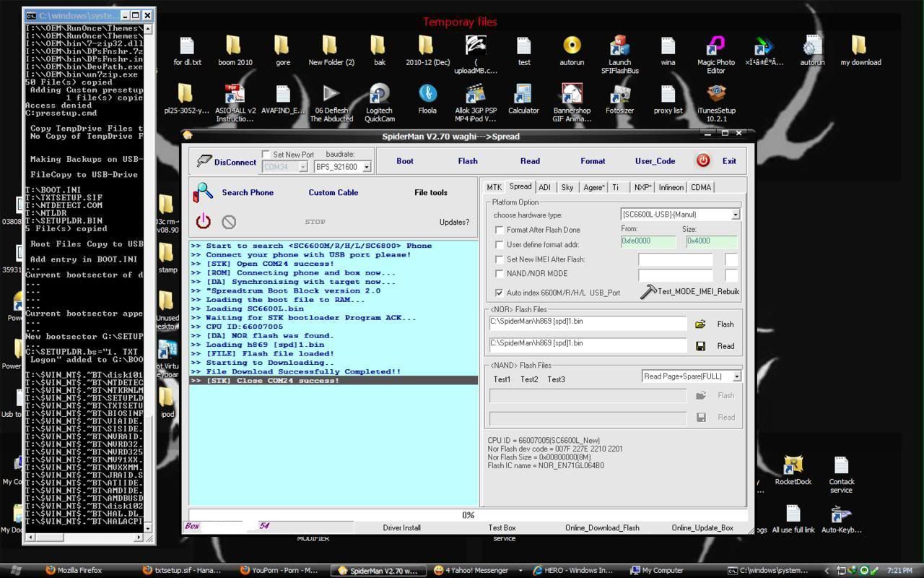The width and height of the screenshot is (924, 578).
Task: Open the choose hardware type dropdown
Action: (736, 215)
